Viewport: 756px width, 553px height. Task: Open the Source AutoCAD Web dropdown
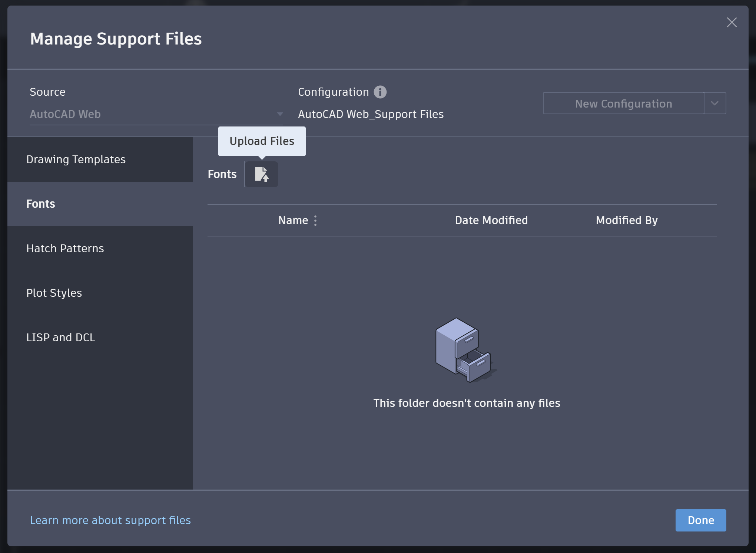[x=156, y=114]
